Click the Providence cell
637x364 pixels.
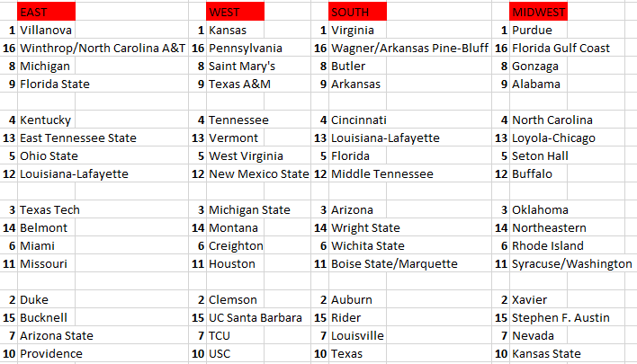pos(51,353)
